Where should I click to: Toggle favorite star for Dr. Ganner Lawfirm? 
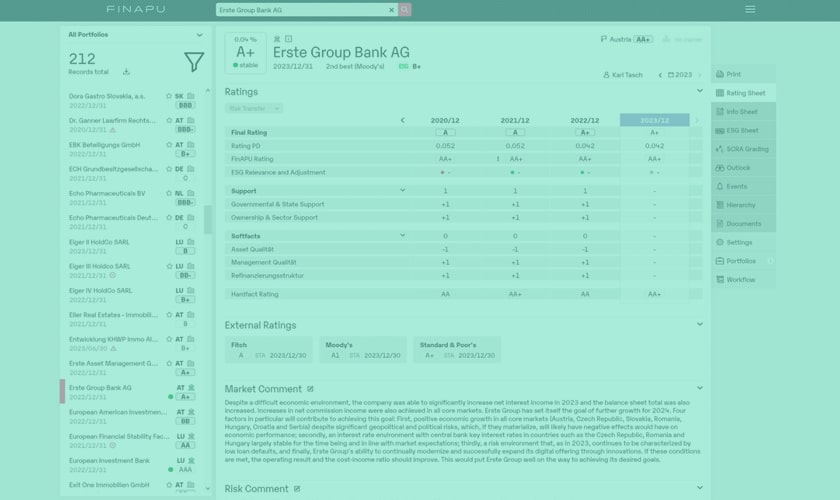169,121
